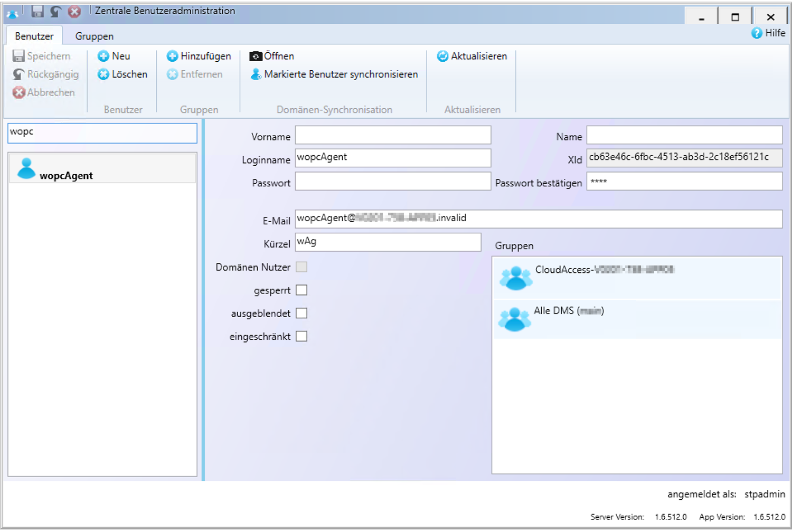Click the user search field containing wopc

click(102, 133)
